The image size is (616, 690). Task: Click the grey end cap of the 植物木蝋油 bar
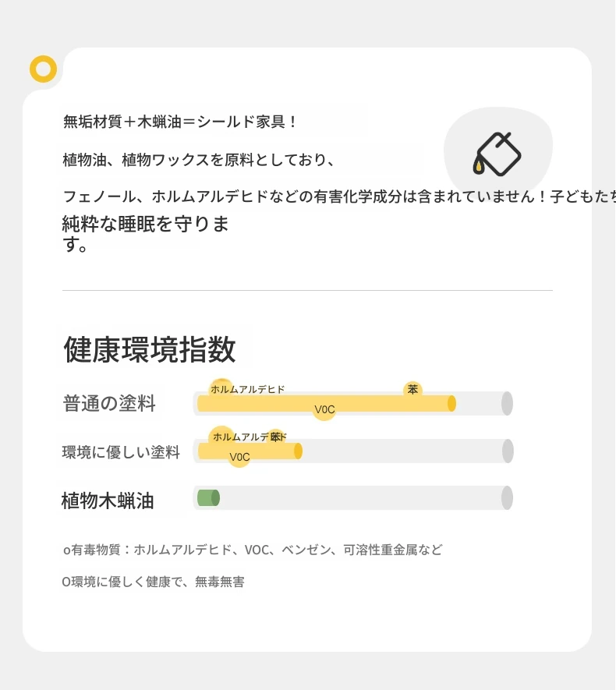coord(507,498)
